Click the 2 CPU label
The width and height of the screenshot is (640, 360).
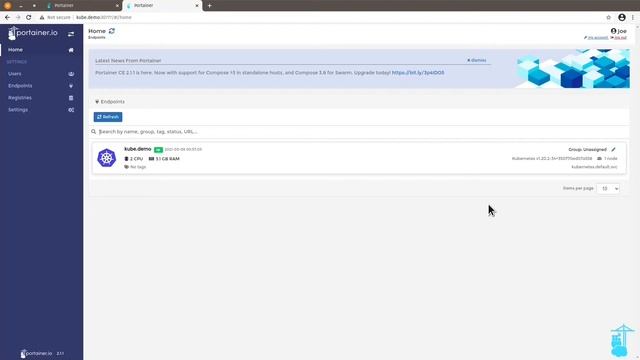pos(134,159)
